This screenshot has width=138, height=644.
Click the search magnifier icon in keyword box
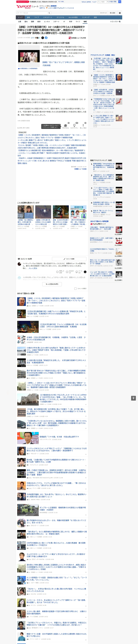point(49,13)
